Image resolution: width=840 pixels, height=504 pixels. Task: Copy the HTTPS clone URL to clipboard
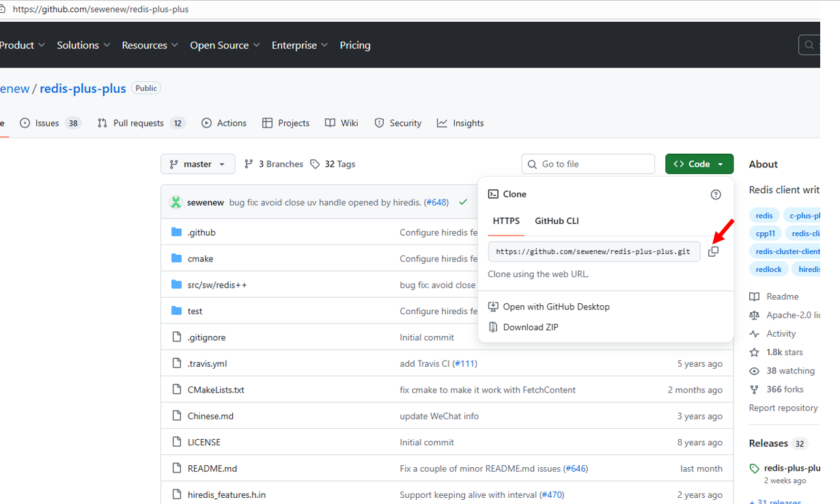[713, 251]
